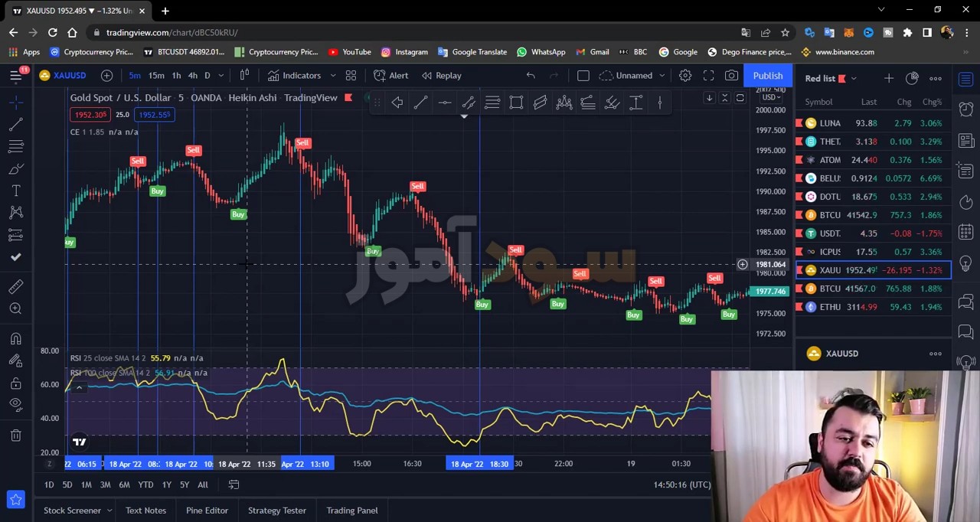Select the BELU row in watchlist
This screenshot has width=980, height=522.
click(873, 178)
